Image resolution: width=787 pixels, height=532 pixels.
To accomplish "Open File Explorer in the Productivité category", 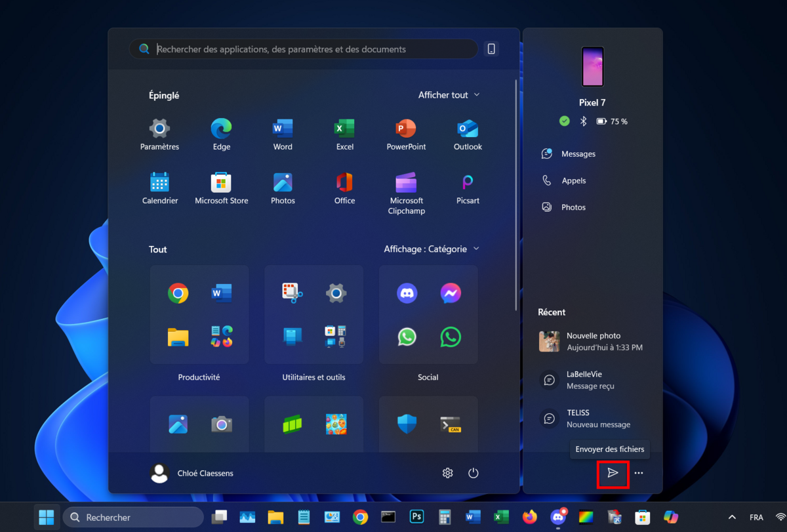I will 178,337.
